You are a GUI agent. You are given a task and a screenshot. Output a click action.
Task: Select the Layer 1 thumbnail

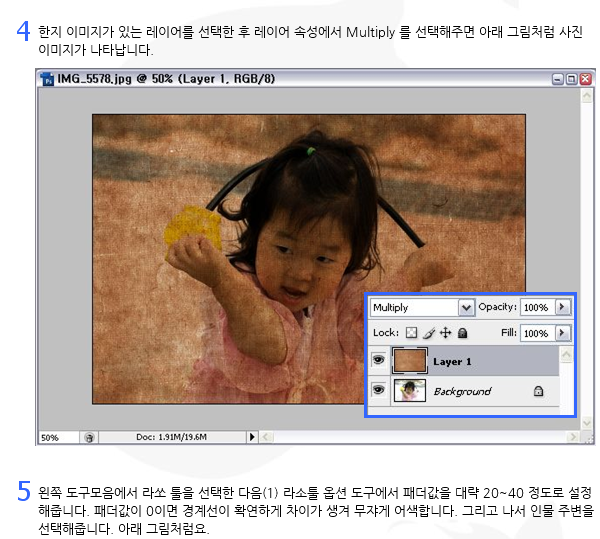point(409,360)
